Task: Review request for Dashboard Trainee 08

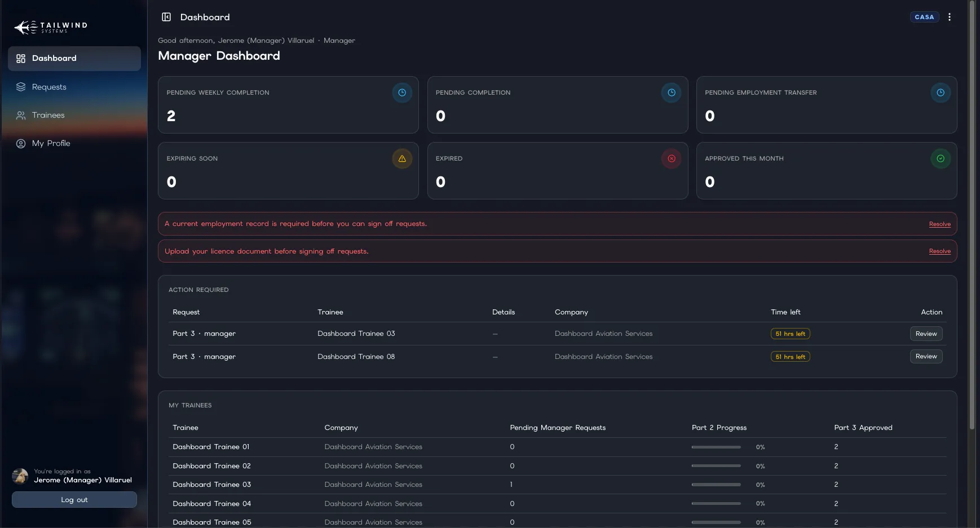Action: coord(926,356)
